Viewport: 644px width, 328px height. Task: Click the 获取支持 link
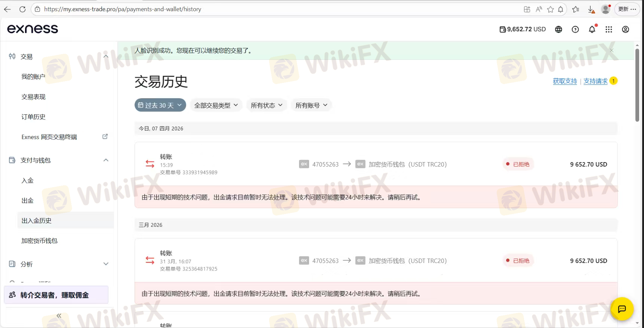click(x=565, y=81)
